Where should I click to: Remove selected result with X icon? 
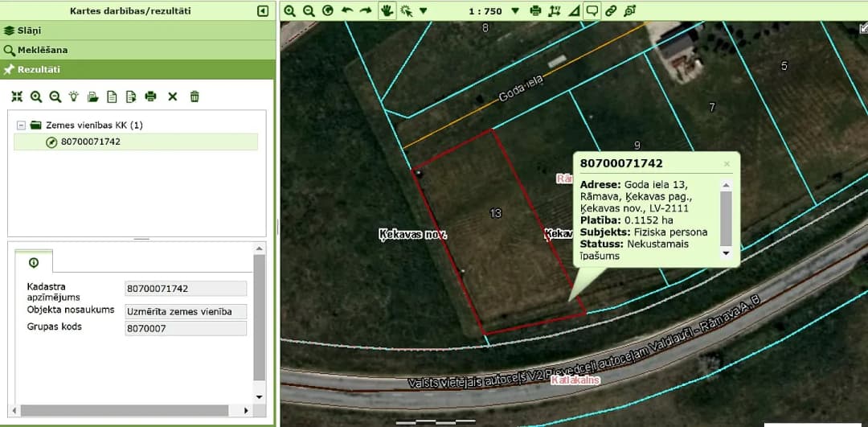tap(173, 97)
